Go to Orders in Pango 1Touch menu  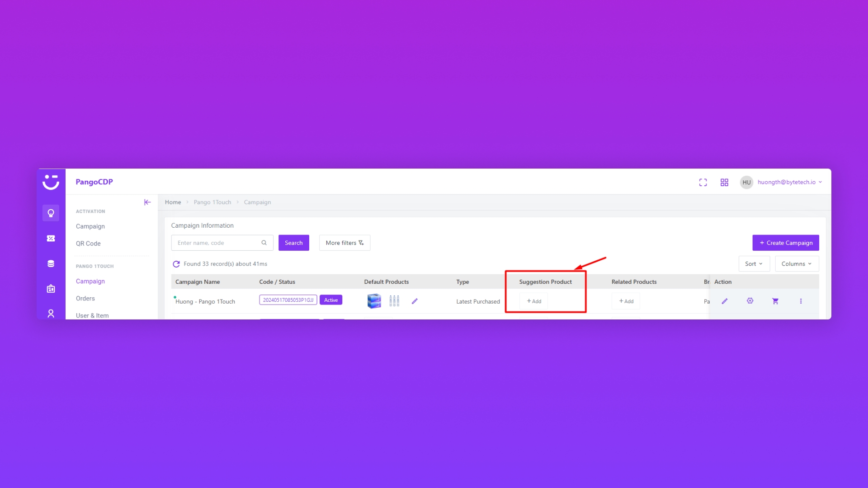pyautogui.click(x=85, y=299)
